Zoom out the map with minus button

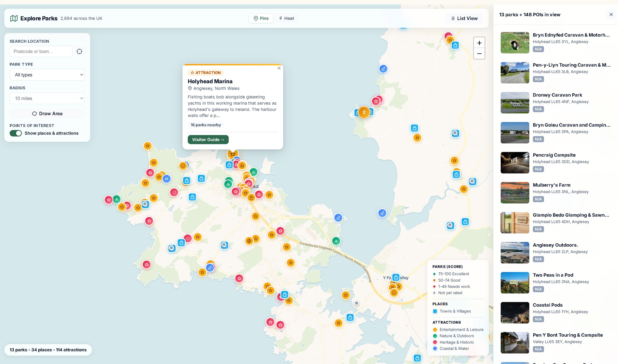[x=479, y=54]
